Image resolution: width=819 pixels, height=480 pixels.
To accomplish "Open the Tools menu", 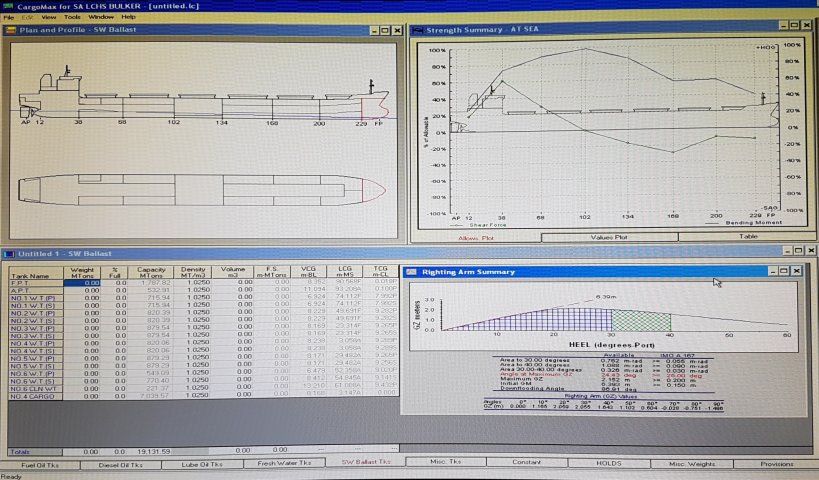I will coord(72,17).
